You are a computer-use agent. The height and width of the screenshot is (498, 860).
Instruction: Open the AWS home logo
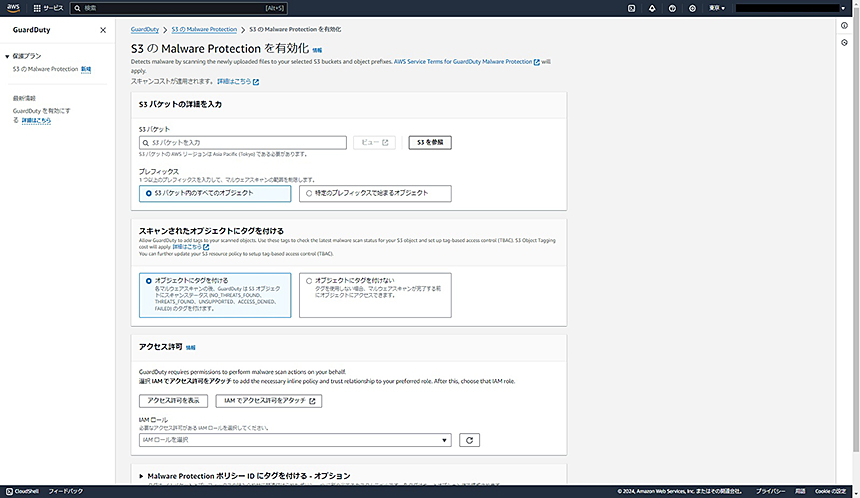pos(13,8)
